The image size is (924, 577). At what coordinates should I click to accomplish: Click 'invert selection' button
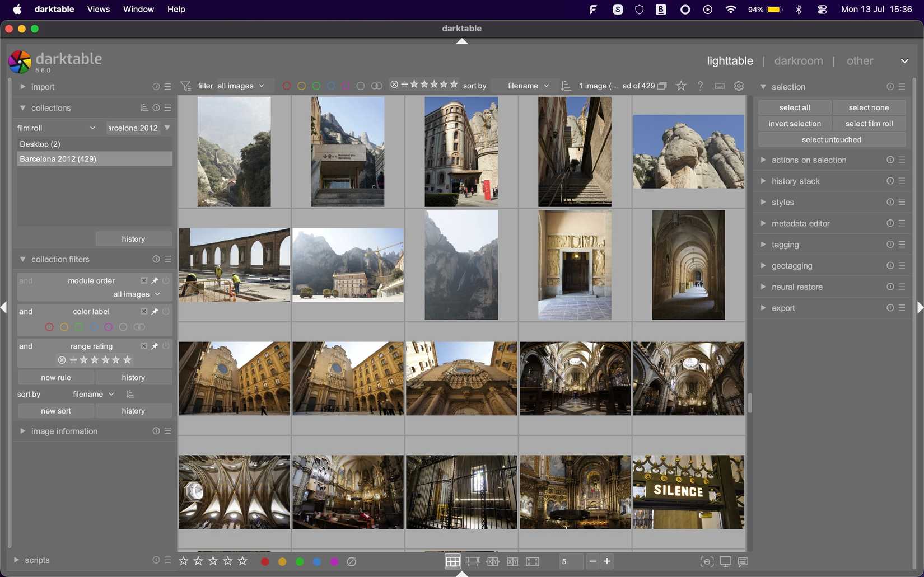pyautogui.click(x=795, y=124)
